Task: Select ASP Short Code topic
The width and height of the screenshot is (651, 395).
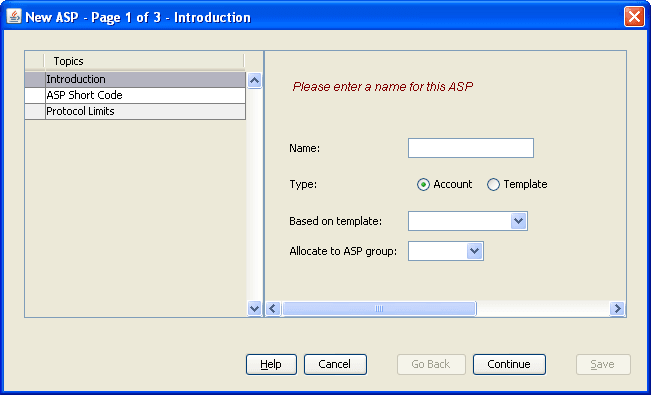Action: coord(135,96)
